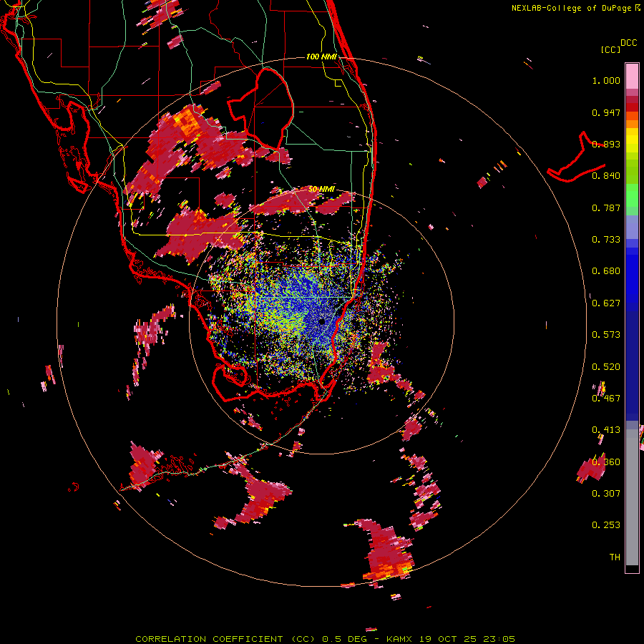
Task: Pick the bright green color bar segment
Action: click(x=632, y=195)
